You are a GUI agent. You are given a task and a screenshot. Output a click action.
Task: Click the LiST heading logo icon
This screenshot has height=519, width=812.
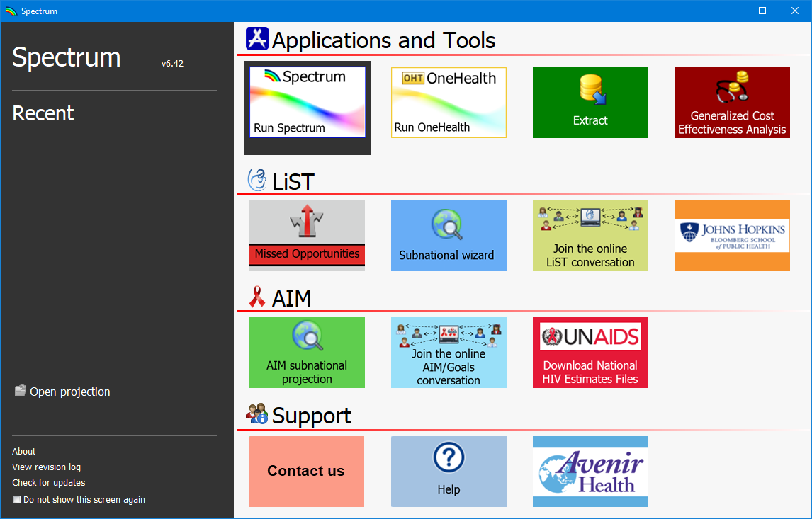click(257, 180)
